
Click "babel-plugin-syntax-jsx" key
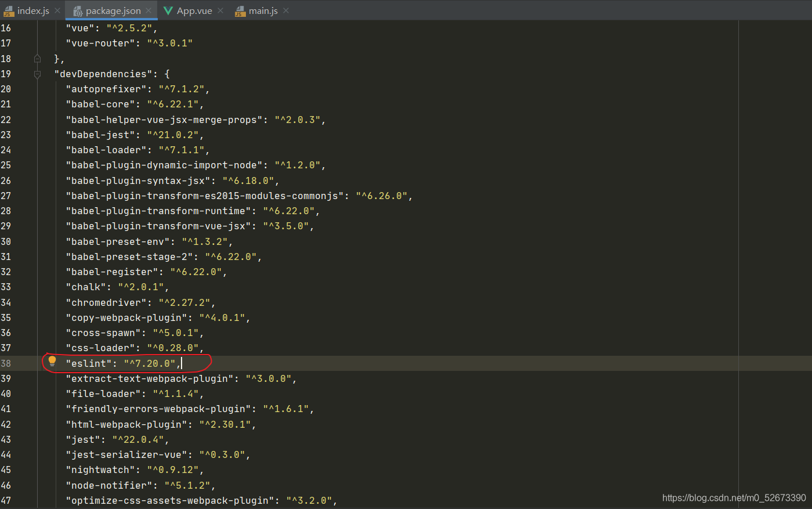tap(138, 181)
